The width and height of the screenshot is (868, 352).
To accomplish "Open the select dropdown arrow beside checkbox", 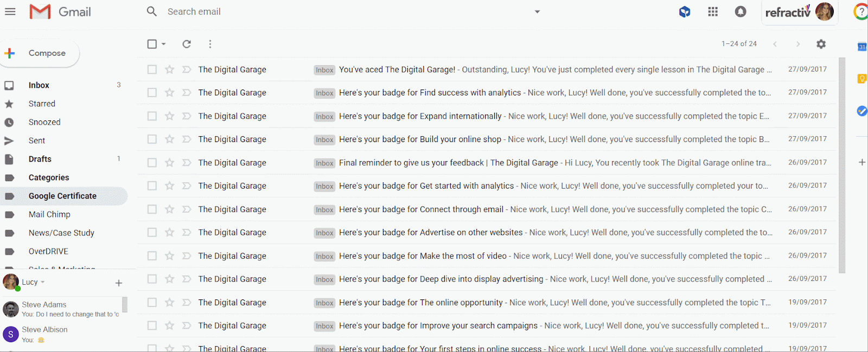I will point(163,44).
